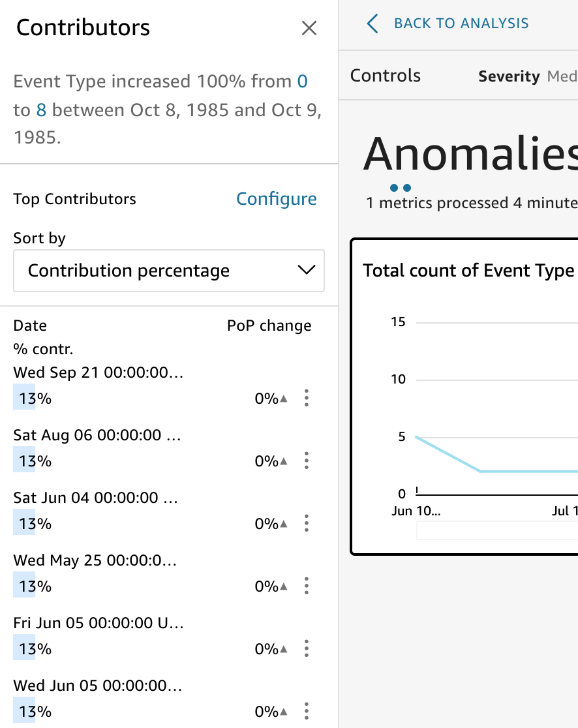Open options menu for Sat Jun 04 contributor
Viewport: 578px width, 728px height.
(307, 523)
